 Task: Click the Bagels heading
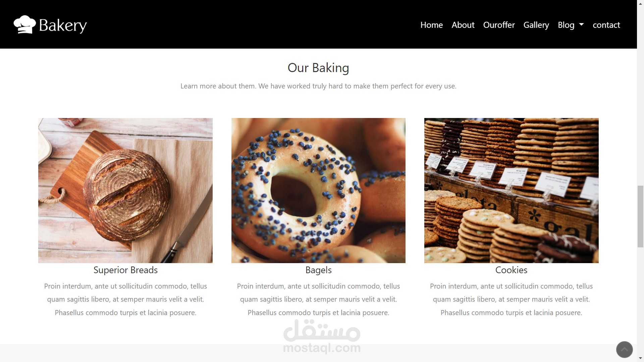[318, 270]
